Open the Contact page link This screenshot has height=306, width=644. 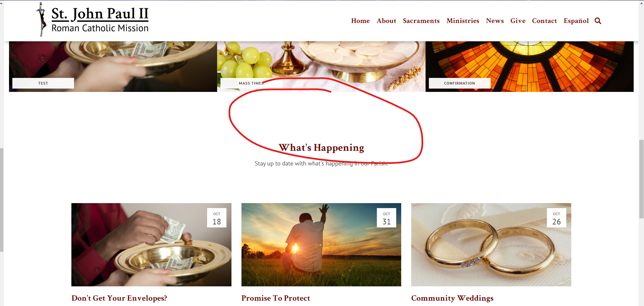click(545, 21)
